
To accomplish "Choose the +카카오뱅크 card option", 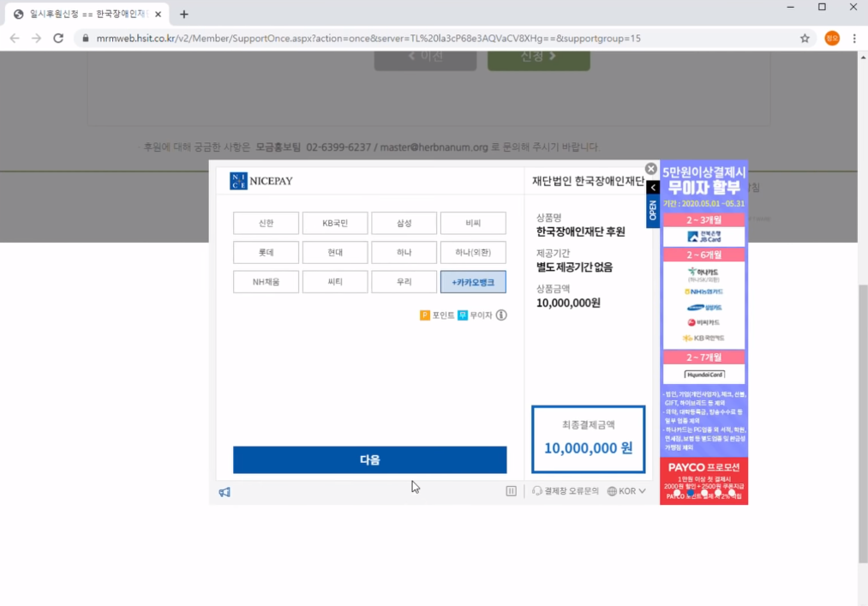I will [x=473, y=282].
